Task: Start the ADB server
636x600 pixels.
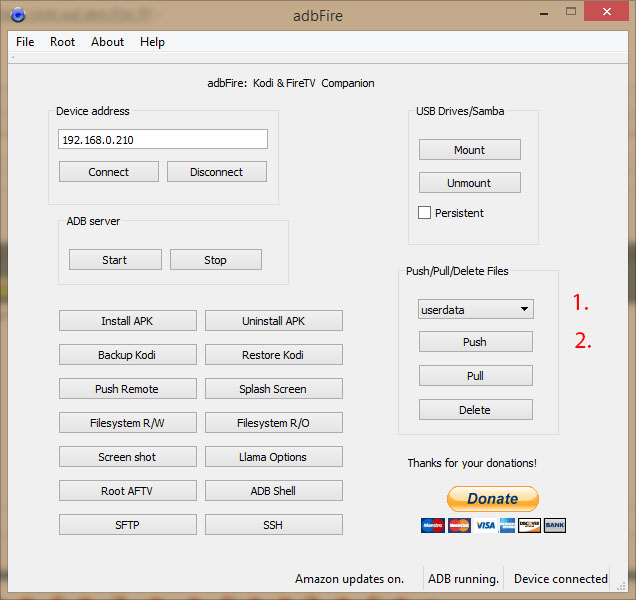Action: (115, 260)
